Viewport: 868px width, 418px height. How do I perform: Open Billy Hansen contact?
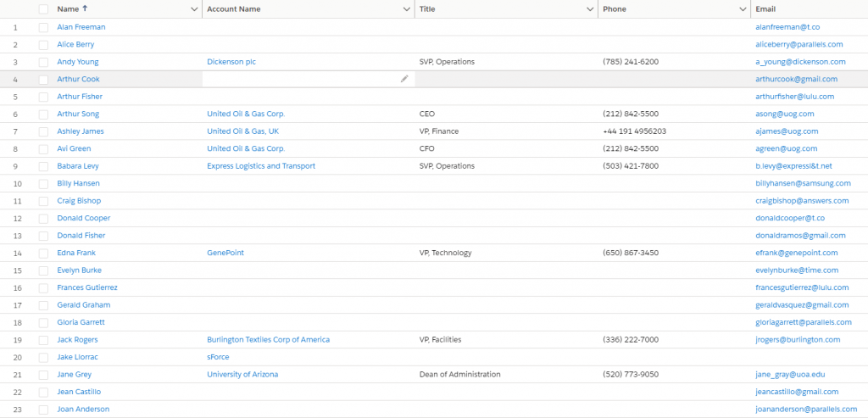[x=79, y=183]
